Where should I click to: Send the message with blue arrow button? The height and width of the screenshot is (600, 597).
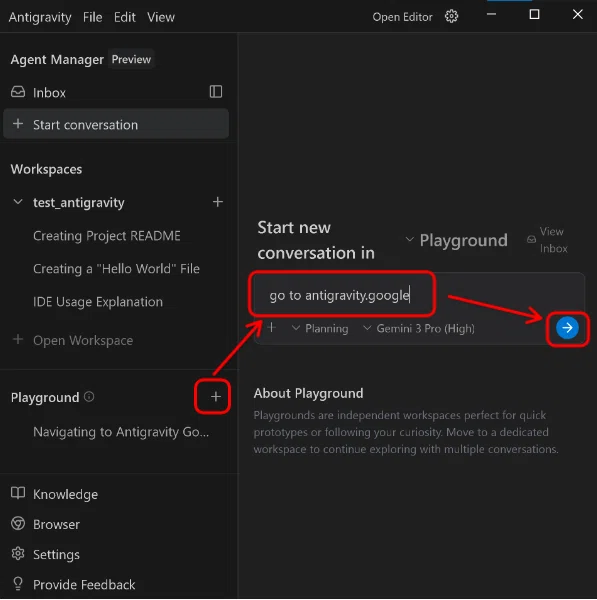tap(567, 328)
